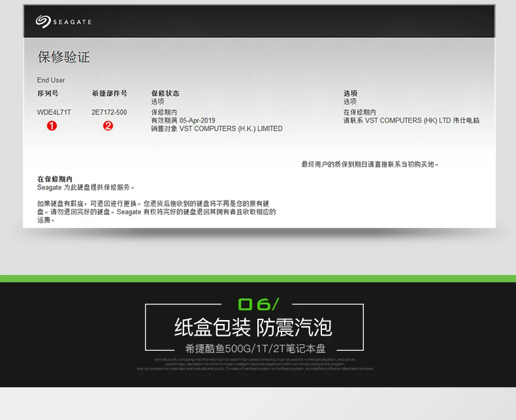
Task: Click 销售对象 VST COMPUTERS (H.K.) LIMITED text
Action: [x=216, y=129]
